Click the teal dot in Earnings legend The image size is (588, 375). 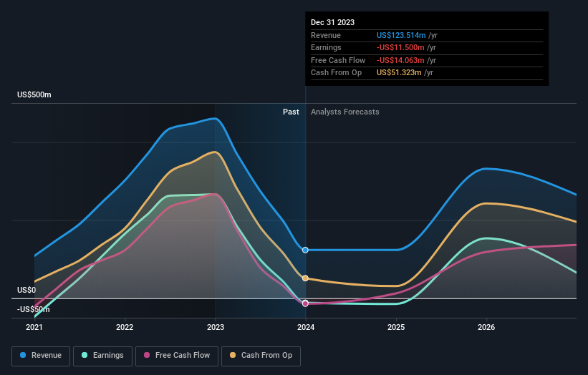[x=85, y=355]
